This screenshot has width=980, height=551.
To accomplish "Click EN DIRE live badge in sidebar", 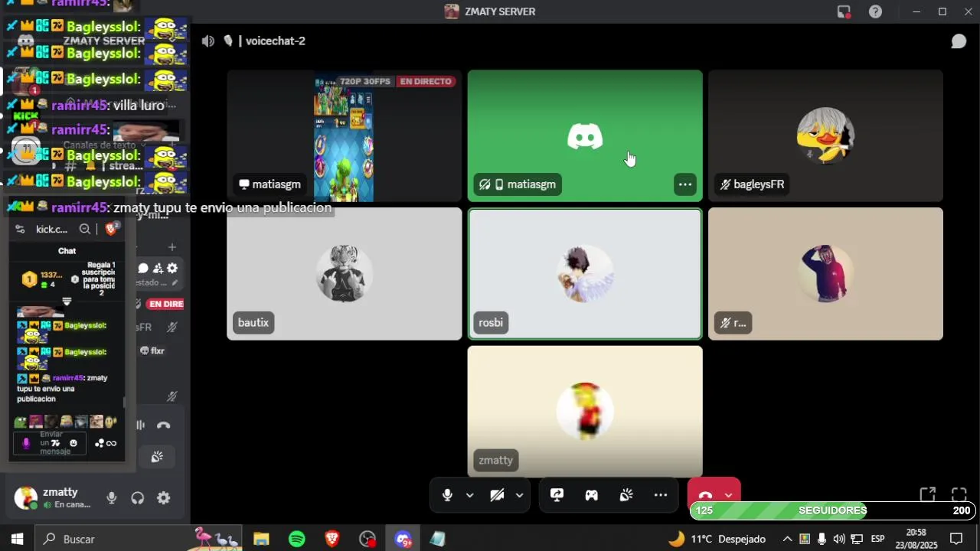I will (x=166, y=304).
